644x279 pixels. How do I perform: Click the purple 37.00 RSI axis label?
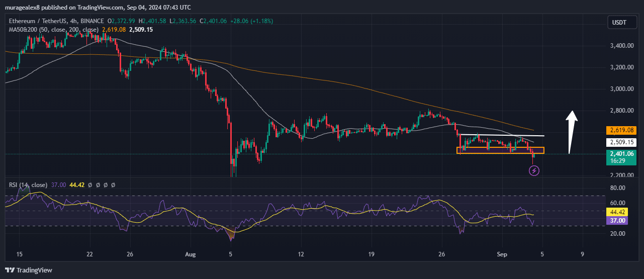tap(617, 221)
